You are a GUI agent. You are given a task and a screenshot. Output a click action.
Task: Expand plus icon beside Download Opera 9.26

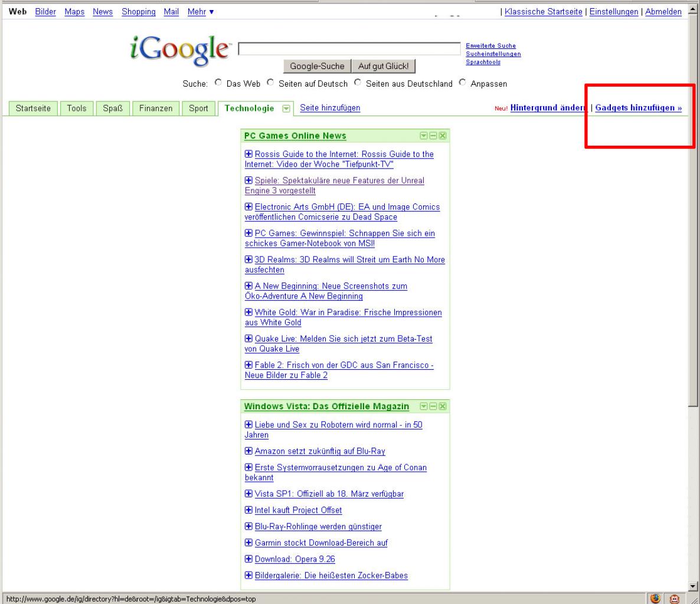248,559
